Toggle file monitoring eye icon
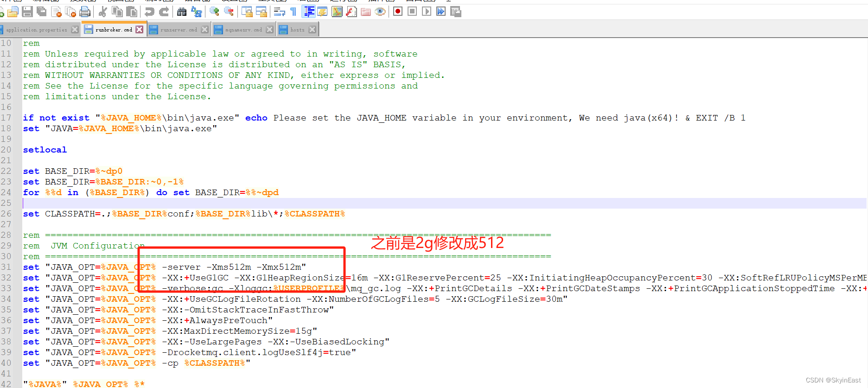Screen dimensions: 868x388 (380, 12)
